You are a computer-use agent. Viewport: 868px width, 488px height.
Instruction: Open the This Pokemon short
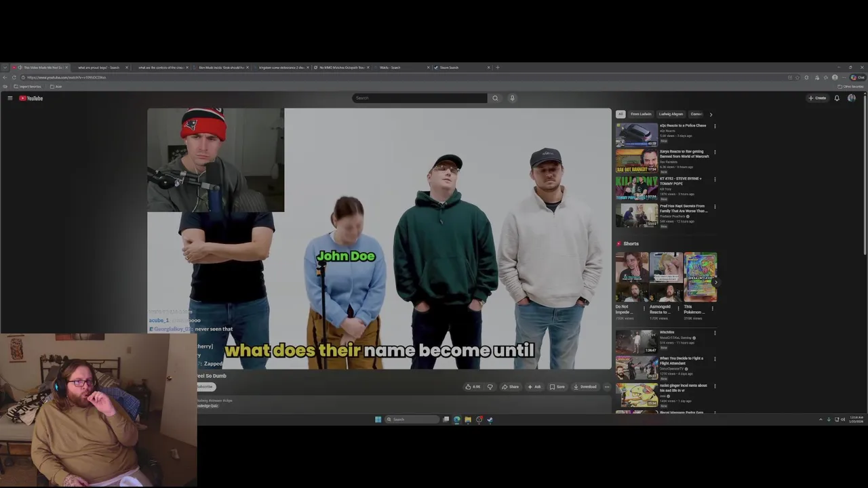[701, 277]
